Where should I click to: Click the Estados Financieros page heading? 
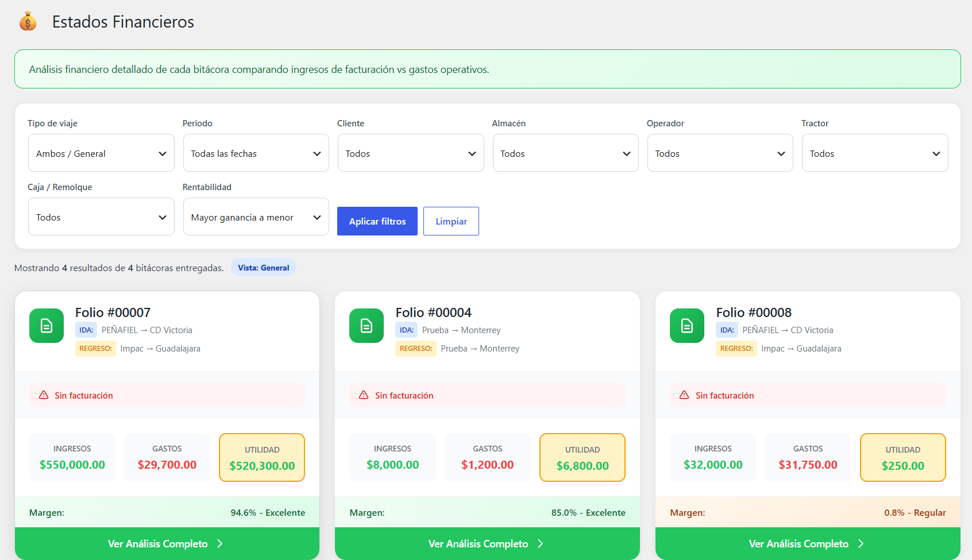pos(123,22)
